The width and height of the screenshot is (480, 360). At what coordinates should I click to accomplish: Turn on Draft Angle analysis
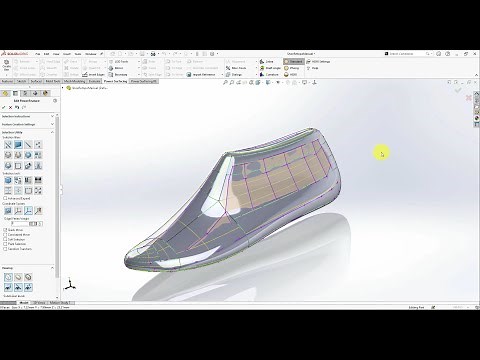[x=270, y=68]
